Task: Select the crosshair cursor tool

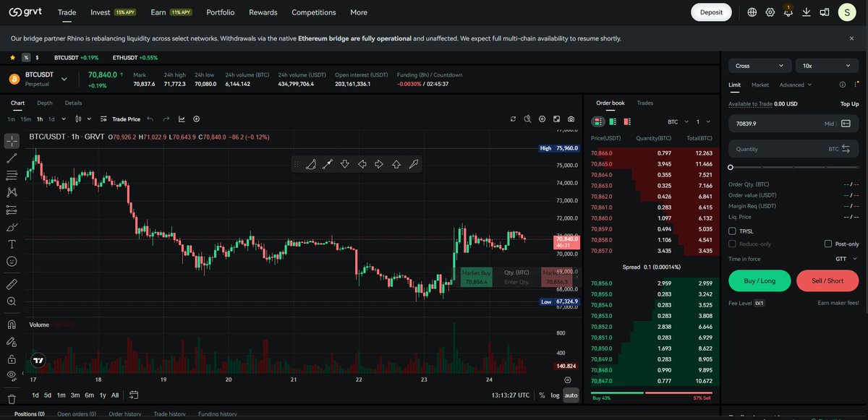Action: [x=12, y=141]
